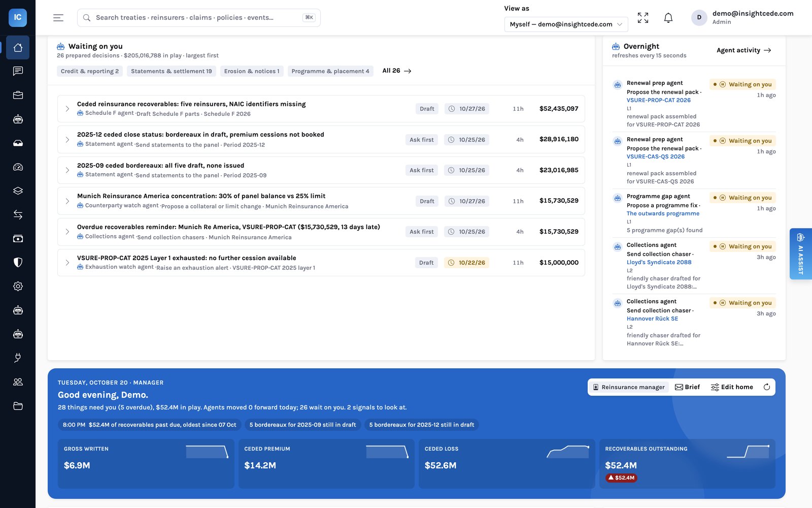Viewport: 812px width, 508px height.
Task: Select the Credit & reporting 2 filter
Action: point(90,71)
